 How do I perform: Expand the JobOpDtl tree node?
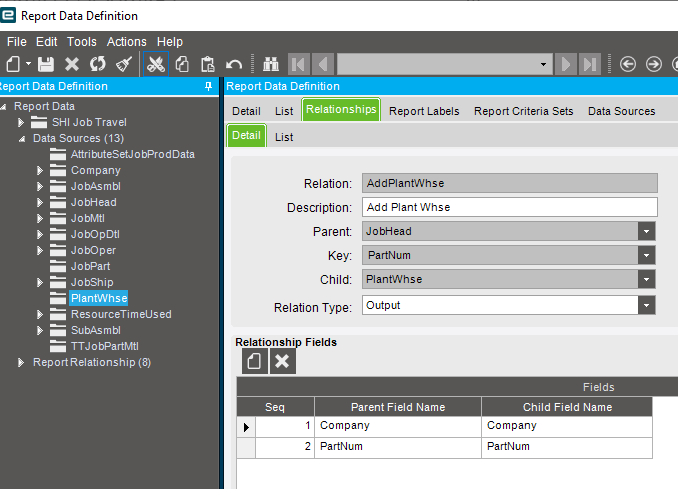click(x=40, y=234)
